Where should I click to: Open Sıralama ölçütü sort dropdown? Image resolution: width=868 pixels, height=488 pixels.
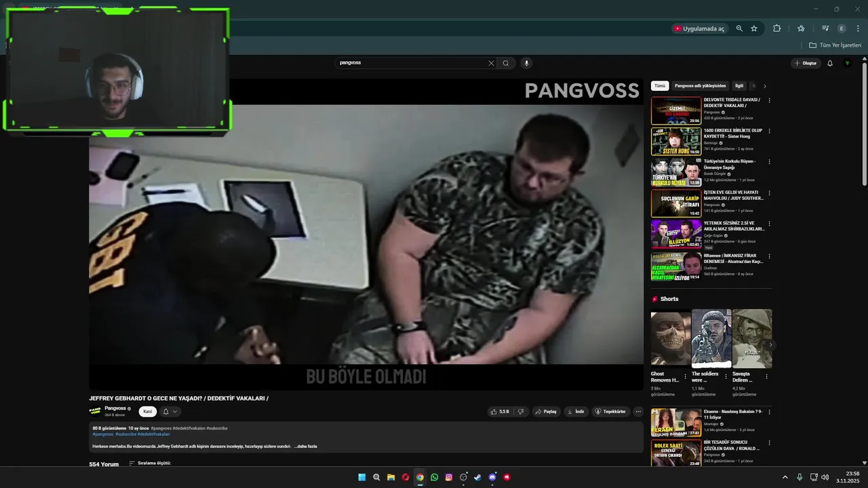coord(150,464)
